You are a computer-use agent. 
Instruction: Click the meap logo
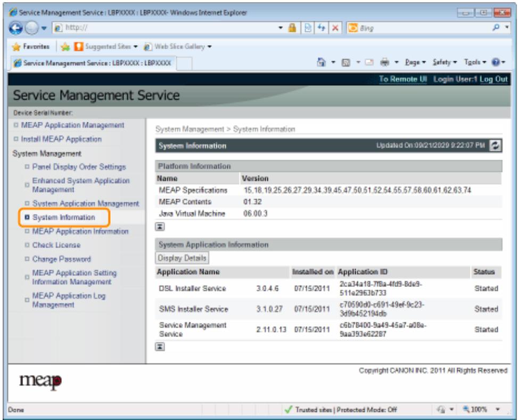(x=40, y=381)
